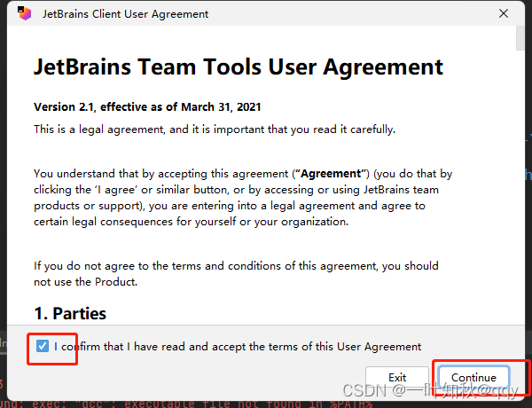This screenshot has width=532, height=408.
Task: Click the Continue button
Action: [x=473, y=377]
